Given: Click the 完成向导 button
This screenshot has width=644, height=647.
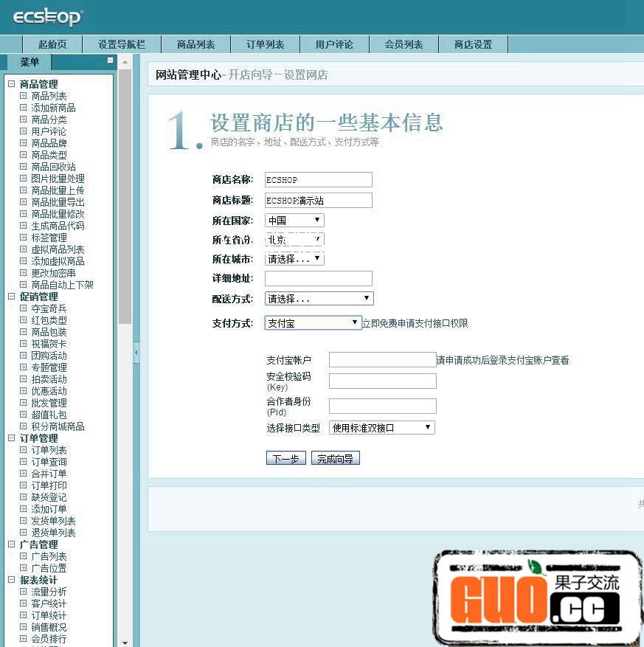Looking at the screenshot, I should tap(335, 458).
